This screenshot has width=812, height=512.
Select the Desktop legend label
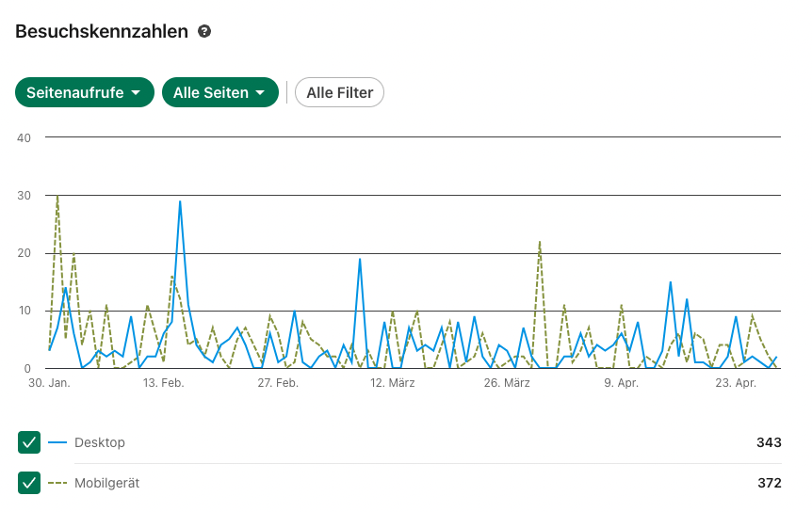click(x=99, y=442)
